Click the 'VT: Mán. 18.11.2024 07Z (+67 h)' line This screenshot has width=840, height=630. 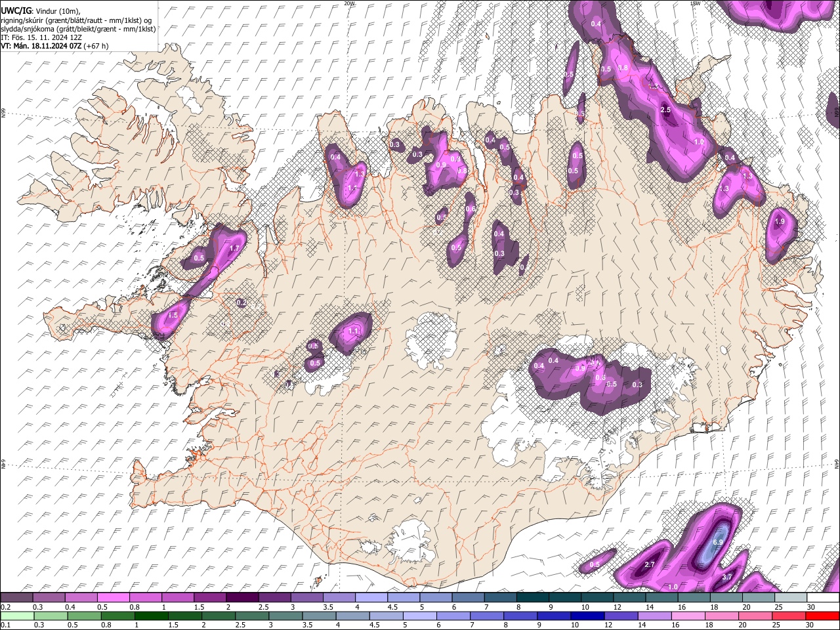coord(55,46)
